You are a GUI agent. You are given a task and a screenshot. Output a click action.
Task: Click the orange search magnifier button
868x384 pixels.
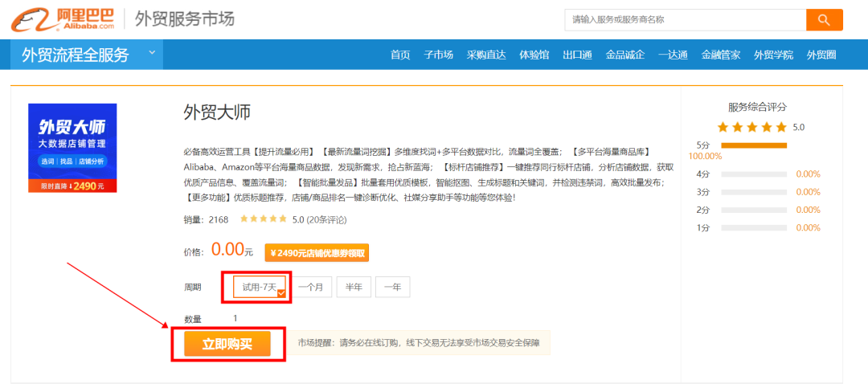825,20
